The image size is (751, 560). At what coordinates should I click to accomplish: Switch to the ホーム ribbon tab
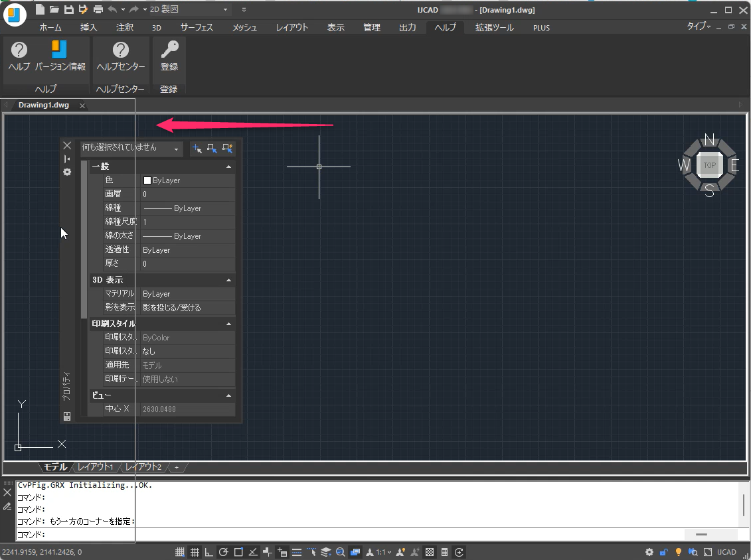click(50, 28)
